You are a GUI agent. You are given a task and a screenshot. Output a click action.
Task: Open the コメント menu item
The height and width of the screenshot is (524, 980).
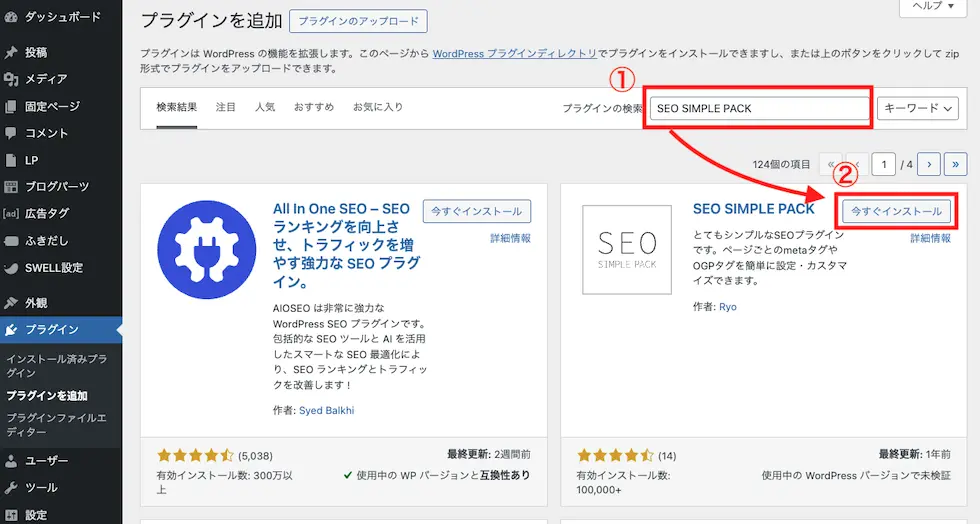(46, 133)
